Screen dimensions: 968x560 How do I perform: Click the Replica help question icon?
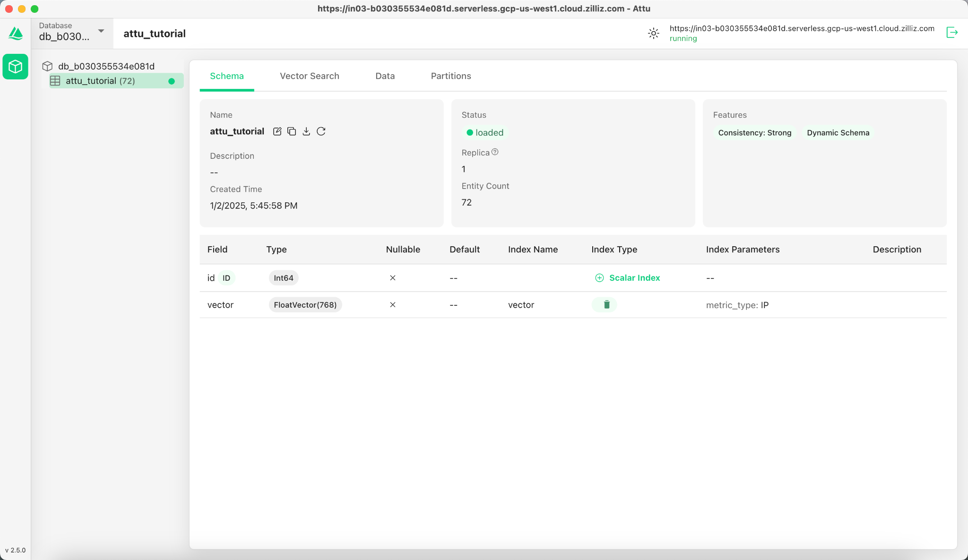[495, 152]
